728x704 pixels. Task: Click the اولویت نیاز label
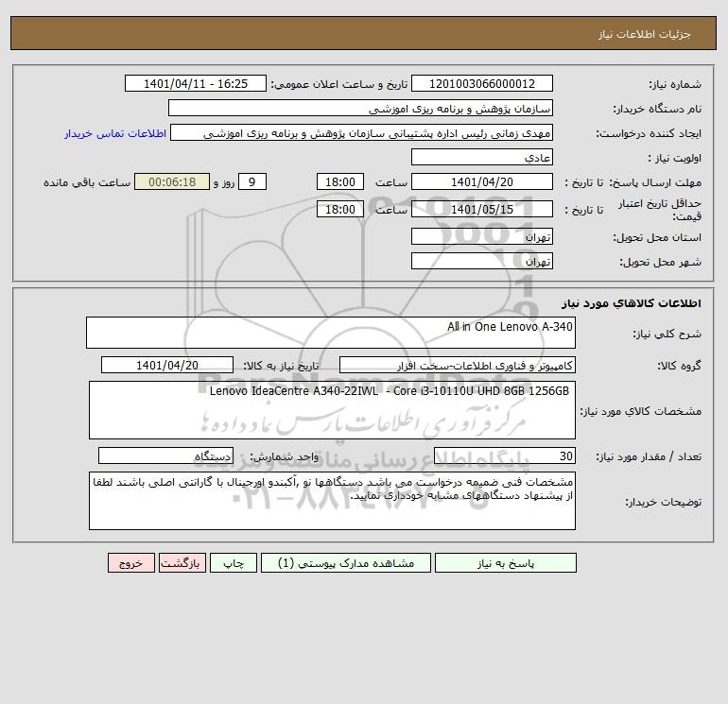[675, 158]
